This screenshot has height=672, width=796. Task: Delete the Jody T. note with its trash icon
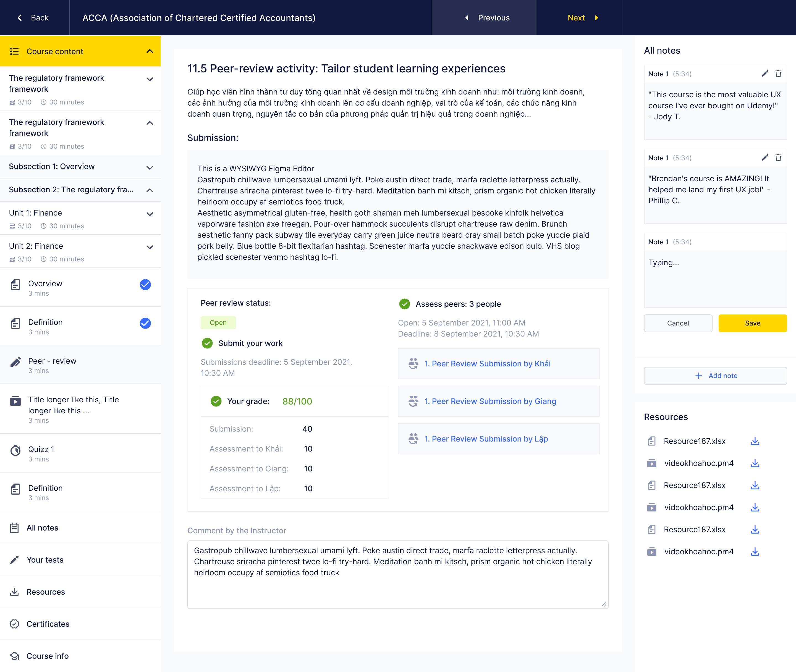[x=778, y=73]
